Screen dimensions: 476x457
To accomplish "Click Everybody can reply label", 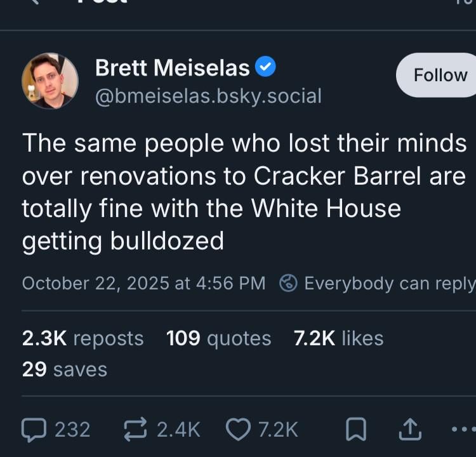I will pyautogui.click(x=388, y=283).
